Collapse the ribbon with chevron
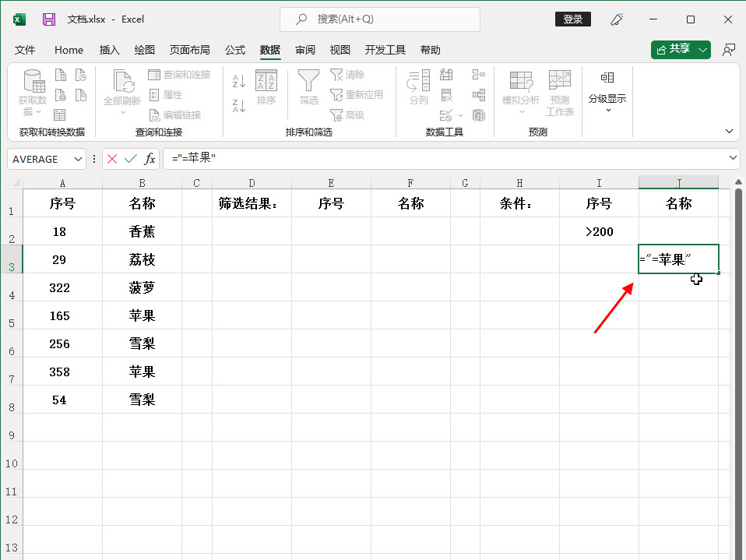The height and width of the screenshot is (560, 746). pos(729,132)
